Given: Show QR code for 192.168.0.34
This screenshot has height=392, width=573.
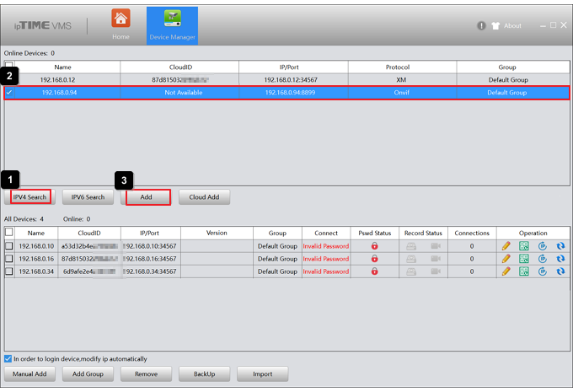Looking at the screenshot, I should (523, 271).
